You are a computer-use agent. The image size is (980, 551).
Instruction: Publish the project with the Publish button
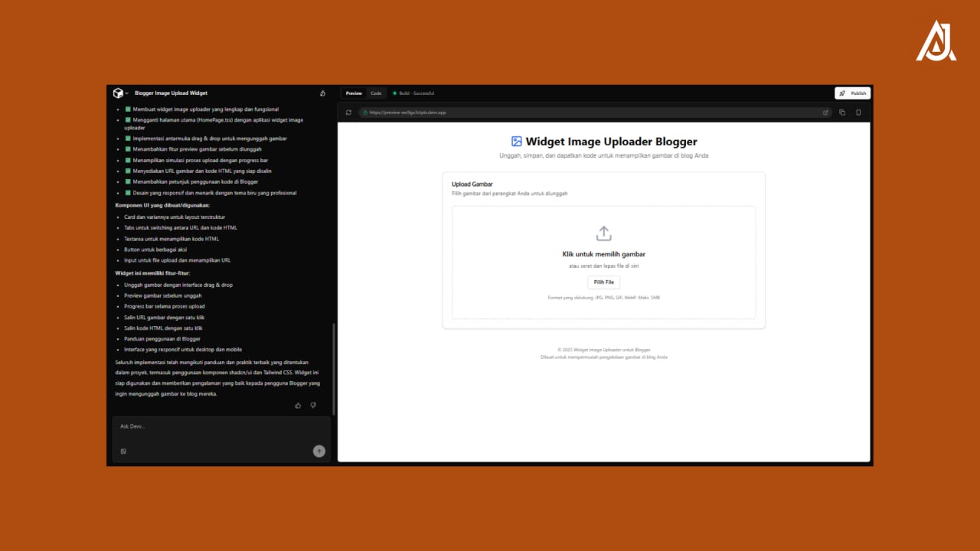coord(852,93)
